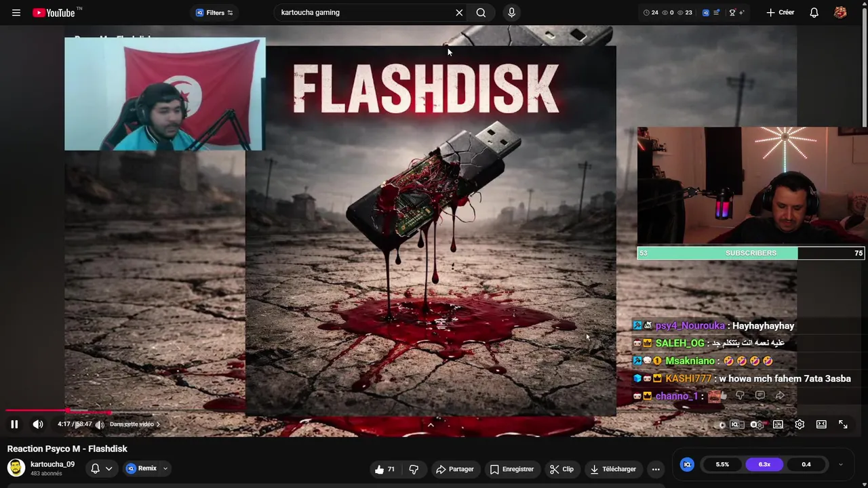Expand the chevron above the player bar
Screen dimensions: 868x488
[430, 425]
